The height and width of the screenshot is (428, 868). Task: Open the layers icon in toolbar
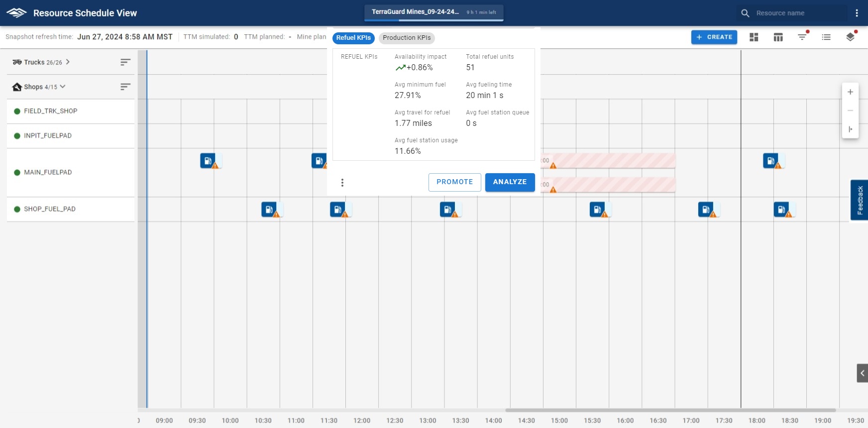click(x=851, y=37)
